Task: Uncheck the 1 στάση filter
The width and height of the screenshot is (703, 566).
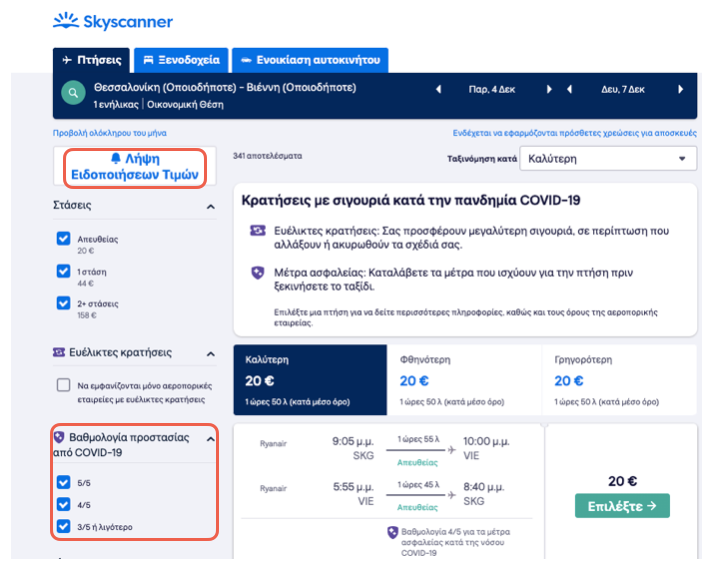Action: [64, 271]
